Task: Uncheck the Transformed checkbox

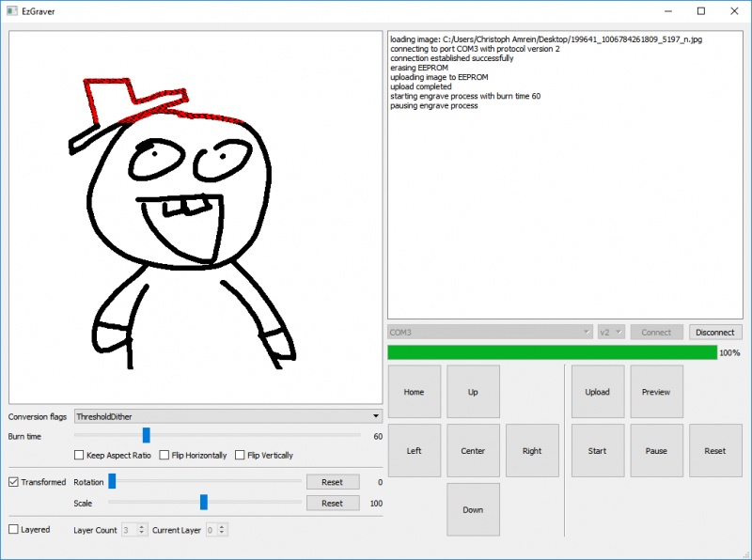Action: pyautogui.click(x=13, y=482)
